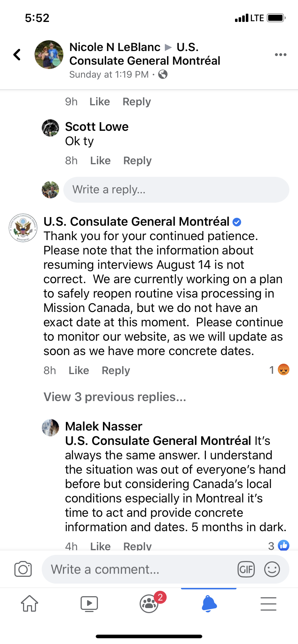Reply to the U.S. Consulate comment
This screenshot has width=298, height=644.
116,371
